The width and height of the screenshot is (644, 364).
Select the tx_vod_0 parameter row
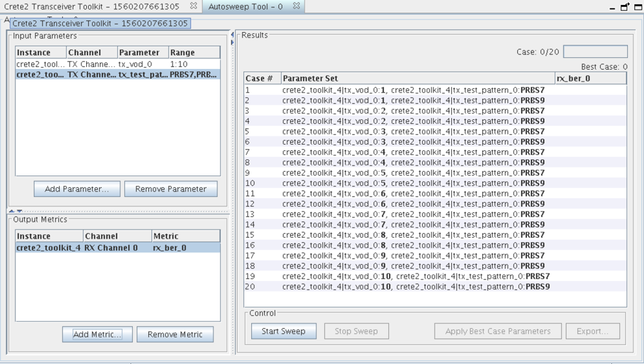point(117,64)
